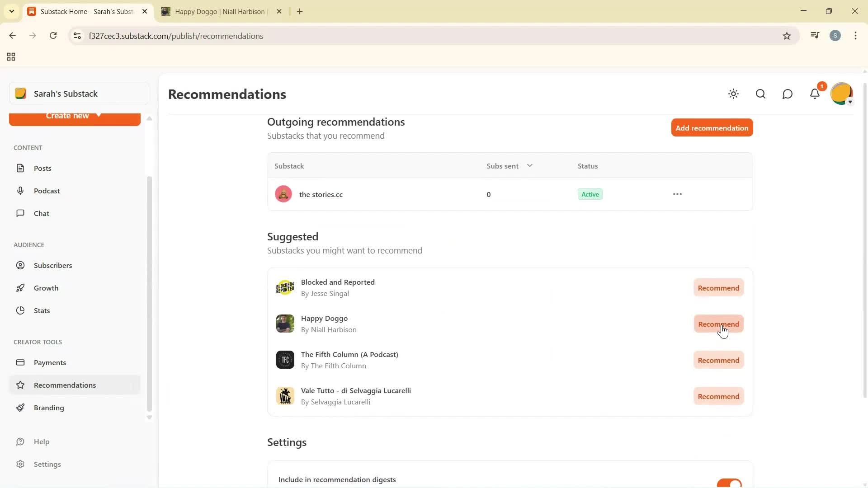Click the profile avatar menu
This screenshot has height=488, width=868.
coord(842,94)
